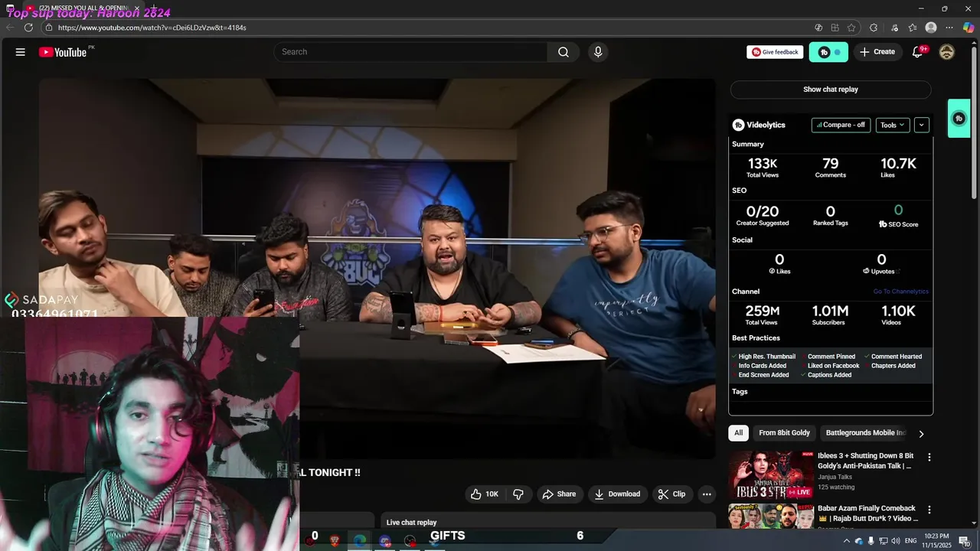Click the TubeBuddy side tab icon

[x=959, y=119]
